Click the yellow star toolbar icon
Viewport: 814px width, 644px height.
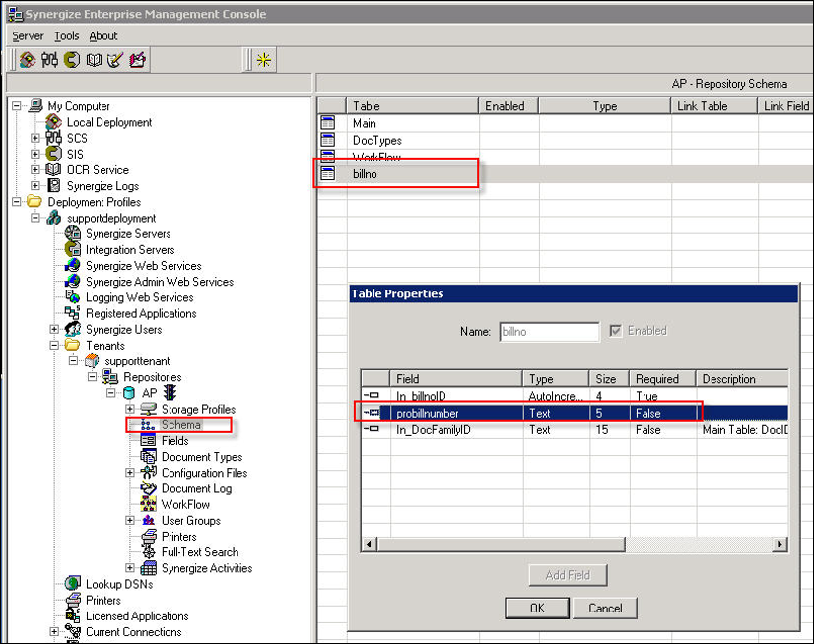(x=264, y=60)
